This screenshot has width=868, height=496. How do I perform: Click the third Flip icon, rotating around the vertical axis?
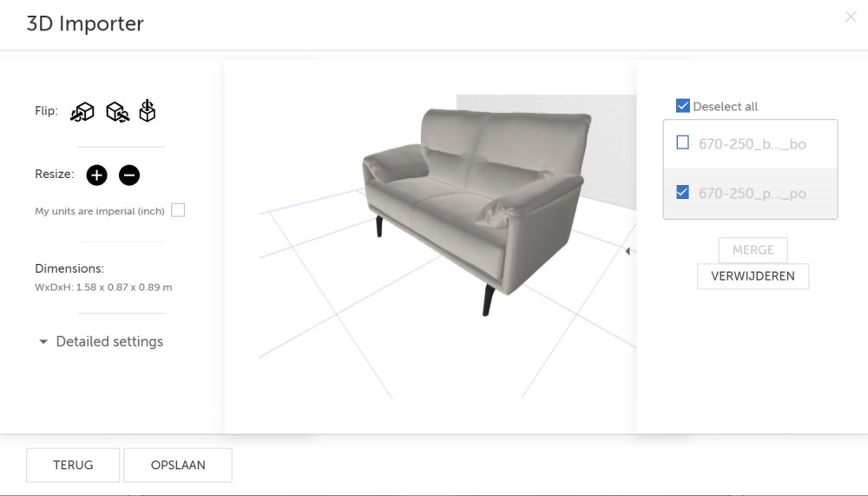click(x=148, y=110)
